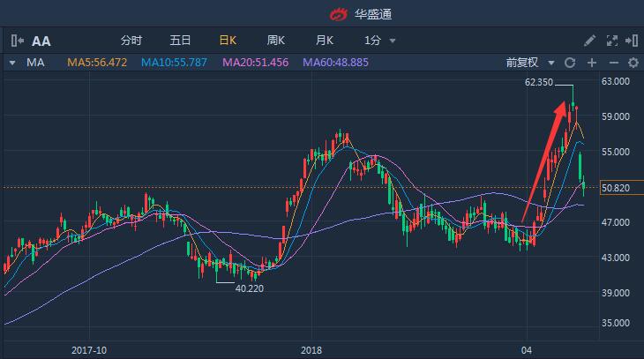Refresh the chart with the reload icon

570,63
